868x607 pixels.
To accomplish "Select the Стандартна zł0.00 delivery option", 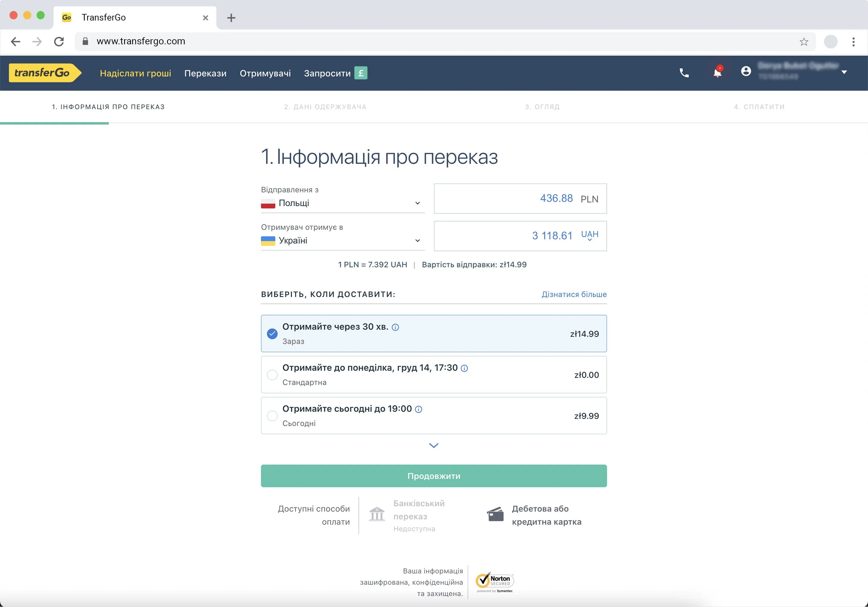I will tap(272, 375).
